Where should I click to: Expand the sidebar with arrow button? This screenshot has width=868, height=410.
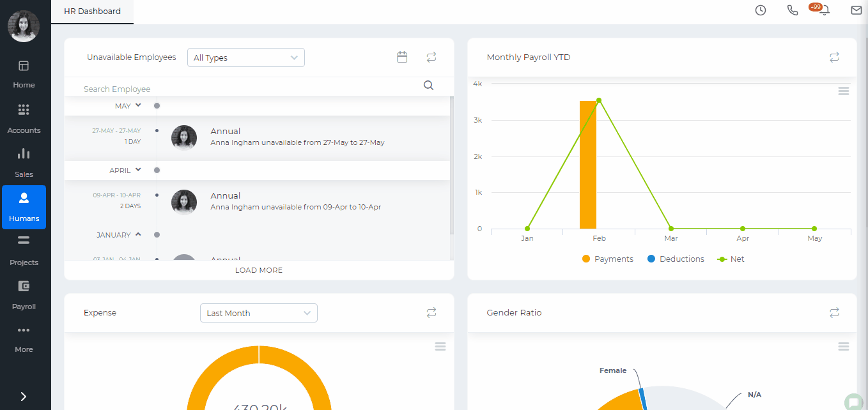(24, 397)
